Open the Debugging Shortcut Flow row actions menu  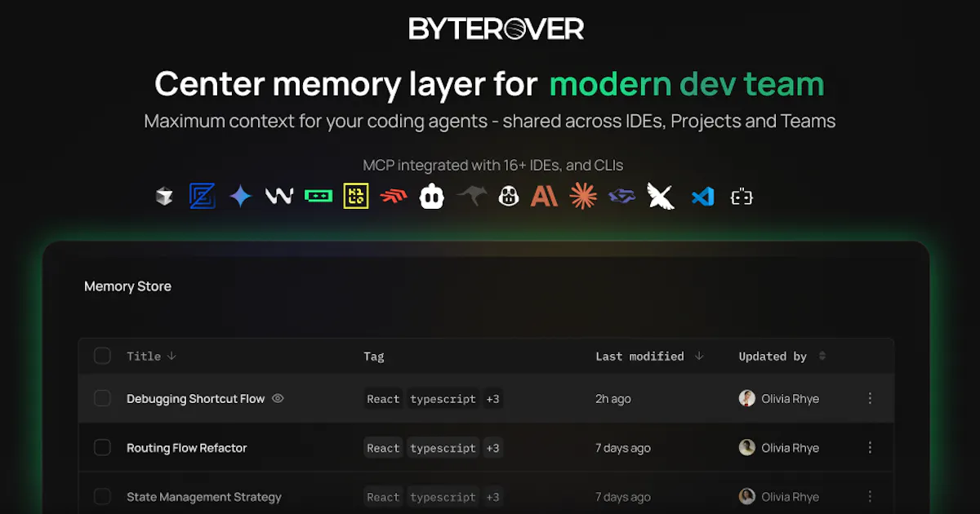870,398
